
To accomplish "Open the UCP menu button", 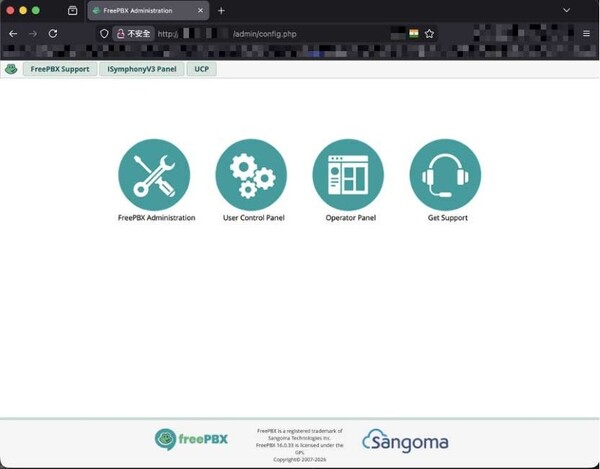I will (202, 69).
